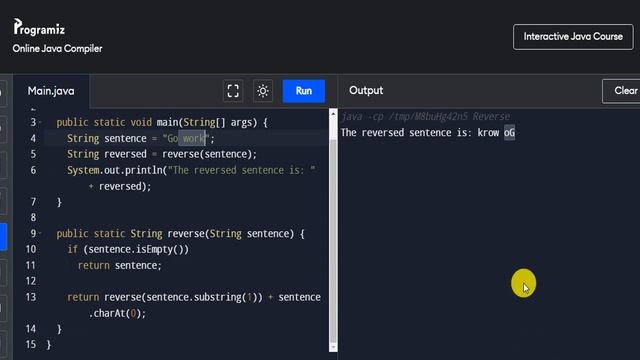Viewport: 640px width, 360px height.
Task: Collapse the main method at line 3
Action: [x=40, y=122]
